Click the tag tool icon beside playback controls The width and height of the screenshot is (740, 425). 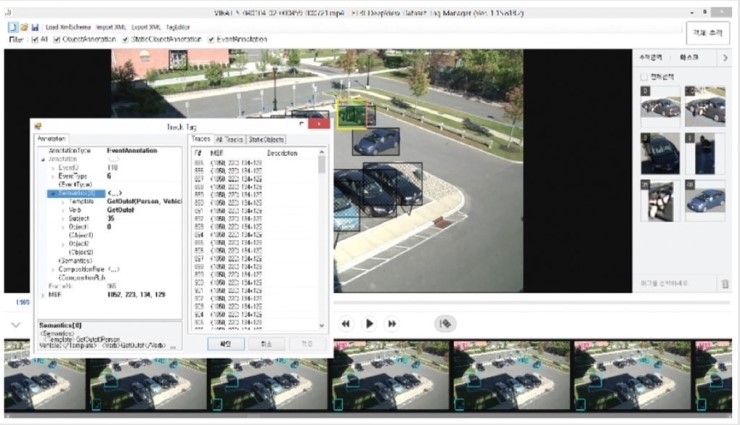pos(446,323)
